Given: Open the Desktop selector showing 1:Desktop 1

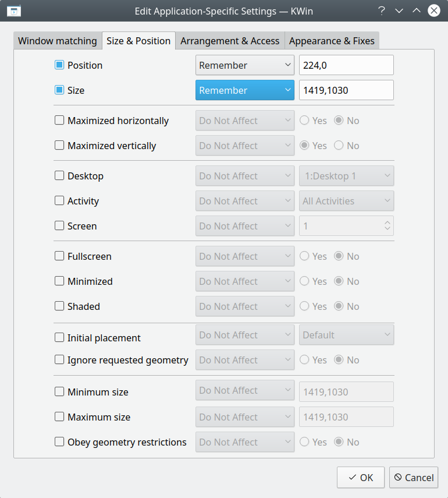Looking at the screenshot, I should [x=346, y=176].
